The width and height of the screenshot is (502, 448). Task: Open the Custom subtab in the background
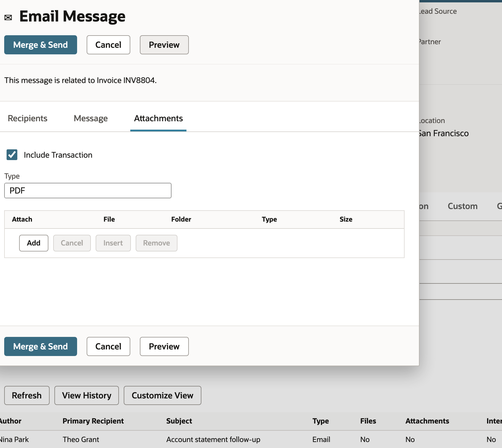(463, 206)
